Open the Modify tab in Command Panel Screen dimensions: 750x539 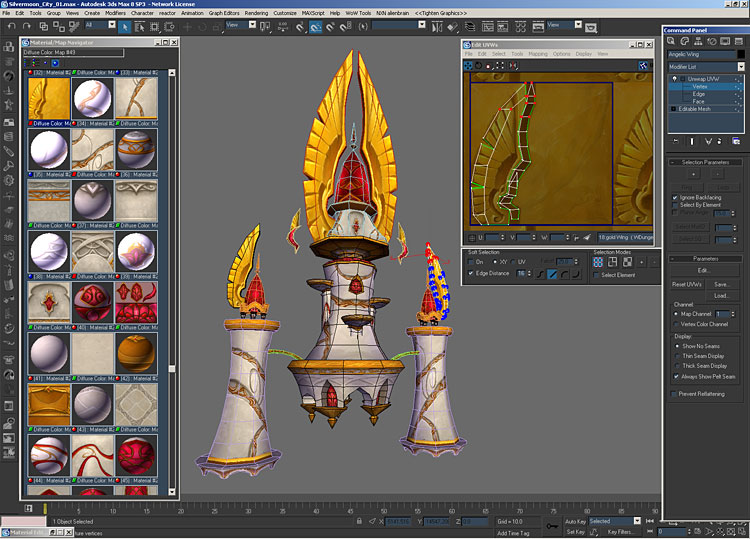[683, 41]
